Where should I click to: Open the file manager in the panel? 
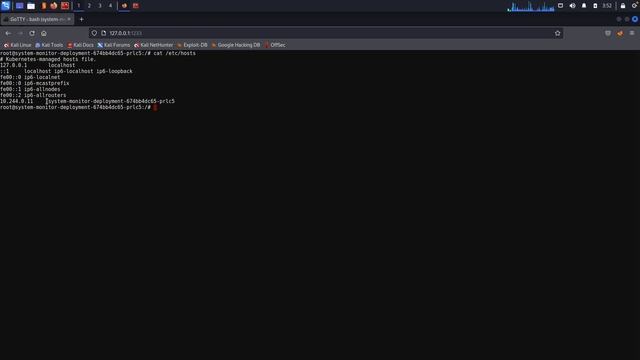[31, 6]
